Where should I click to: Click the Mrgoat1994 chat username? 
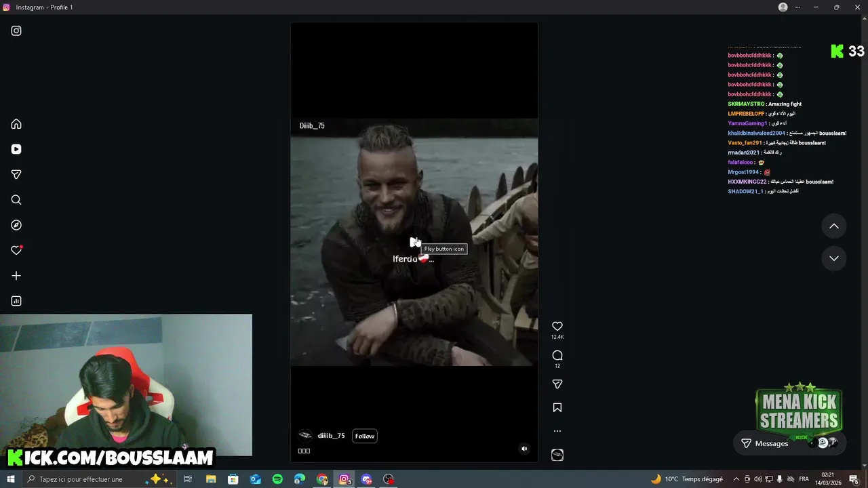click(743, 172)
